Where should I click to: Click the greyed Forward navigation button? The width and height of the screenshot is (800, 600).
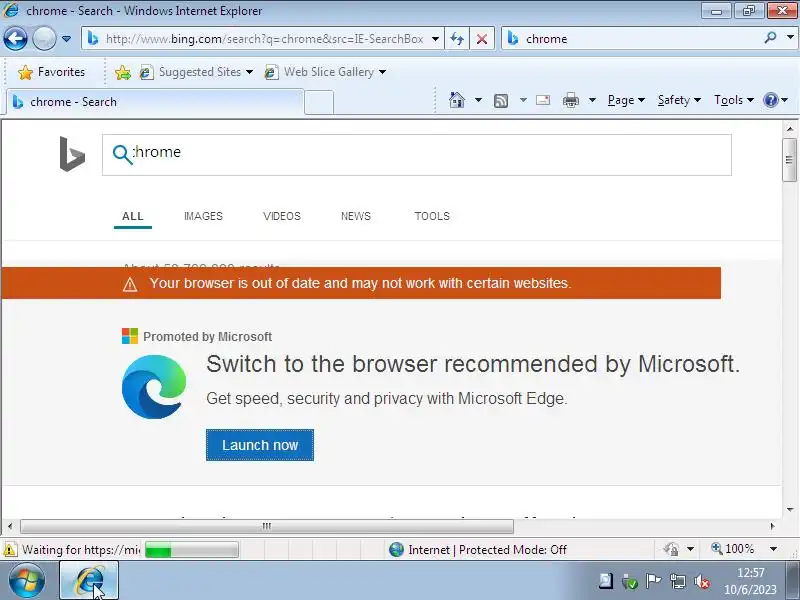[44, 39]
